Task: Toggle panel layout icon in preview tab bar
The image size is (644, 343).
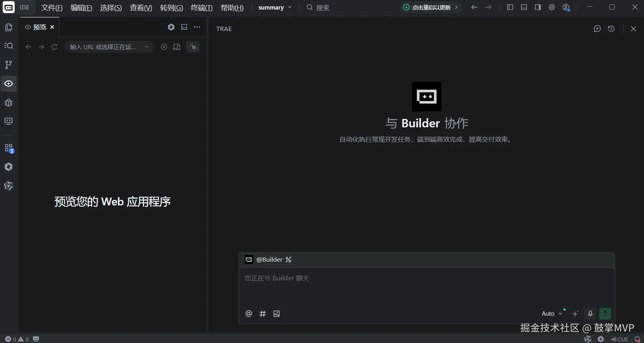Action: [x=184, y=27]
